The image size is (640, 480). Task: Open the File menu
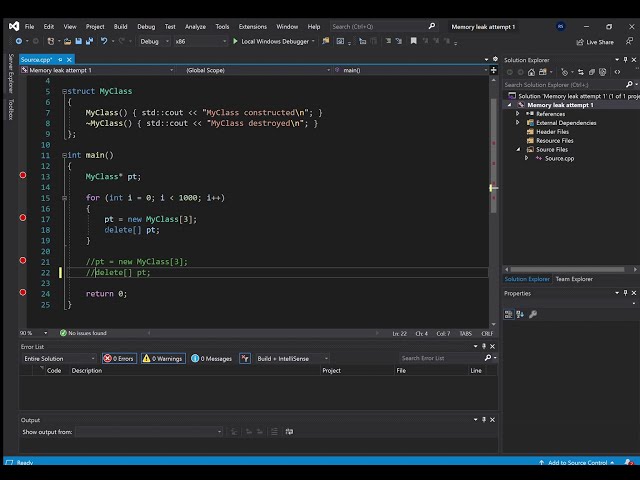[29, 27]
